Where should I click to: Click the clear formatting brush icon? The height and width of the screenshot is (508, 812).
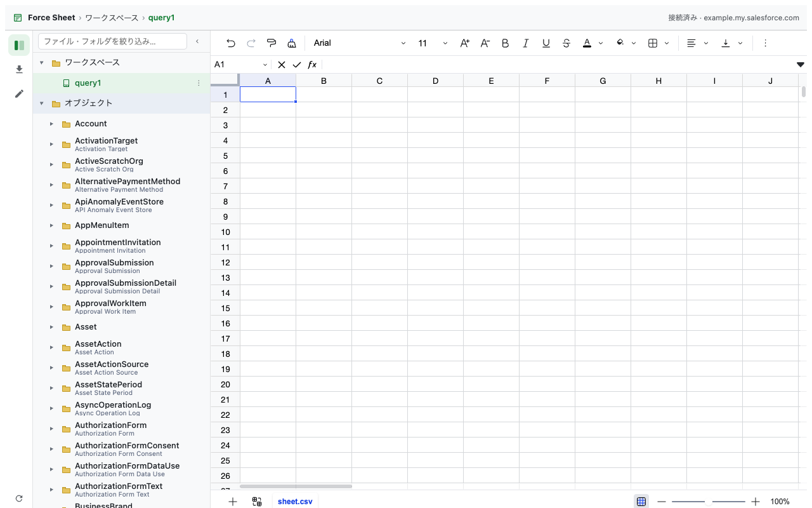coord(292,43)
